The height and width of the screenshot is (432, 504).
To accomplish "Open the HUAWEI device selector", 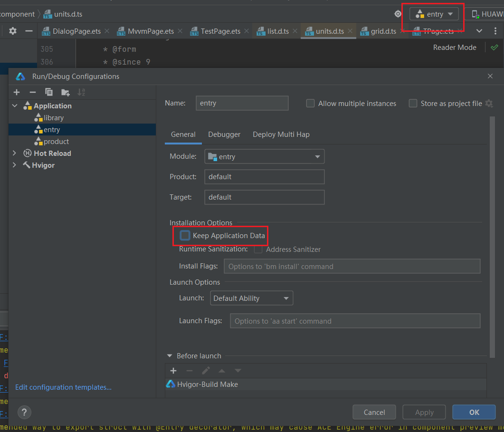I will (x=485, y=14).
